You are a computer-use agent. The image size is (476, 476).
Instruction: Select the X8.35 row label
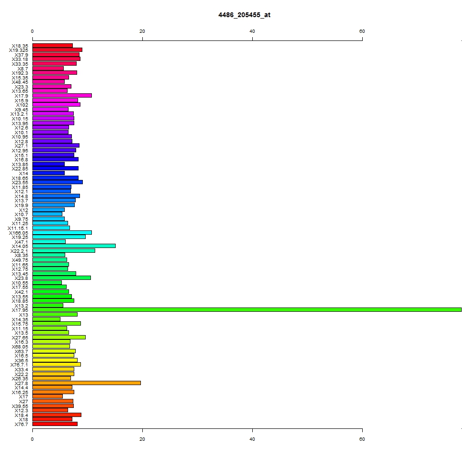tap(21, 255)
